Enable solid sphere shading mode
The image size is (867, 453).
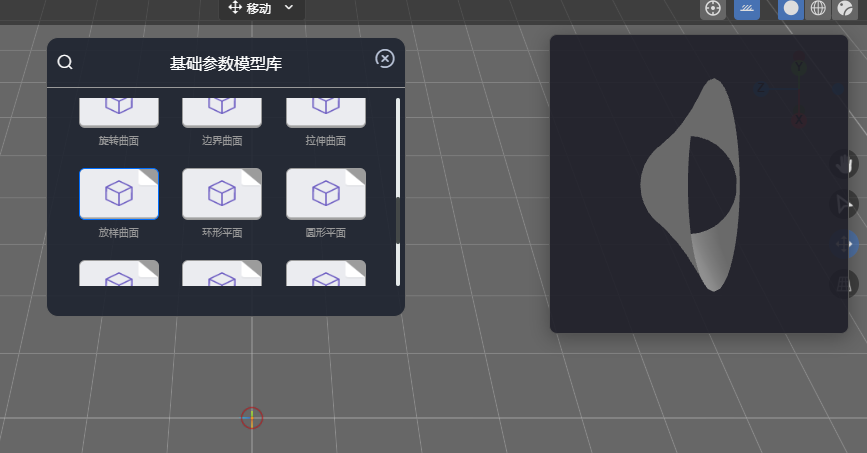791,8
